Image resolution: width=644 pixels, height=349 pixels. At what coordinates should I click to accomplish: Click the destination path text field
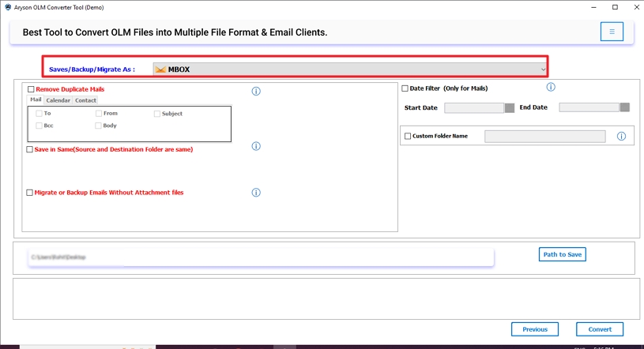pyautogui.click(x=261, y=257)
